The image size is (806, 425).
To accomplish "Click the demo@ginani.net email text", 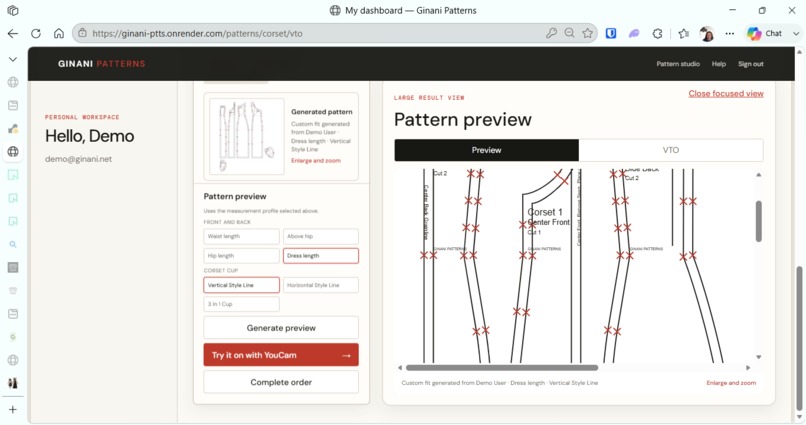I will click(78, 159).
